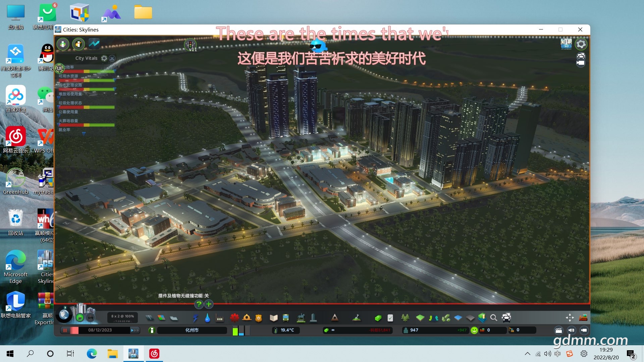Open the Find It magnifier search
The image size is (644, 362).
point(493,318)
